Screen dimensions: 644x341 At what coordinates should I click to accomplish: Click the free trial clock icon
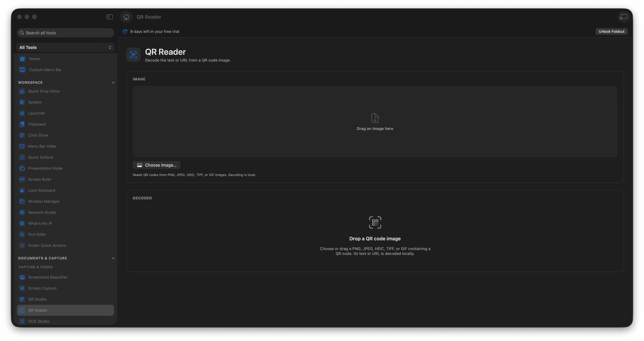[125, 32]
